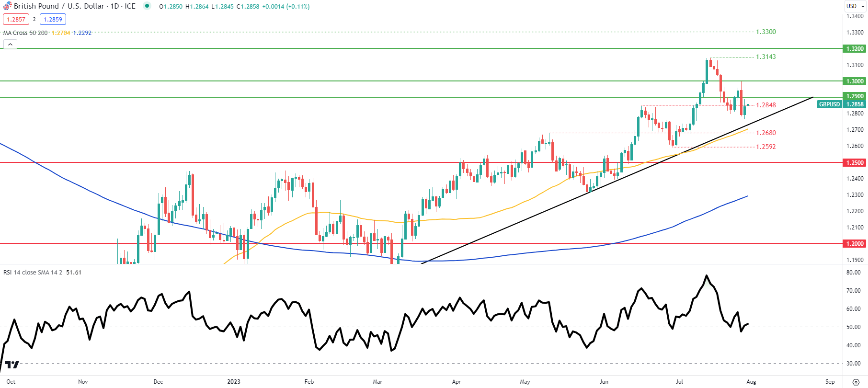Click the GBPUSD price tag label

pyautogui.click(x=830, y=104)
